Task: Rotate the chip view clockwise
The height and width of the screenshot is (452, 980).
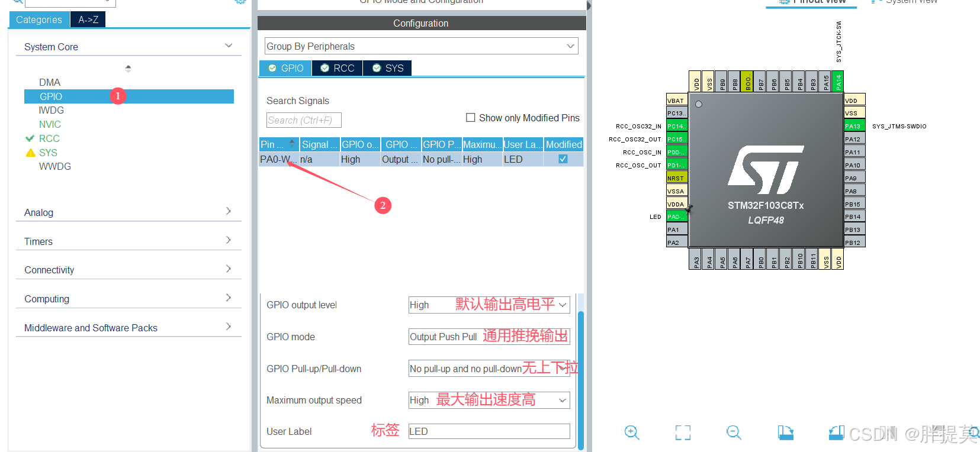Action: tap(785, 432)
